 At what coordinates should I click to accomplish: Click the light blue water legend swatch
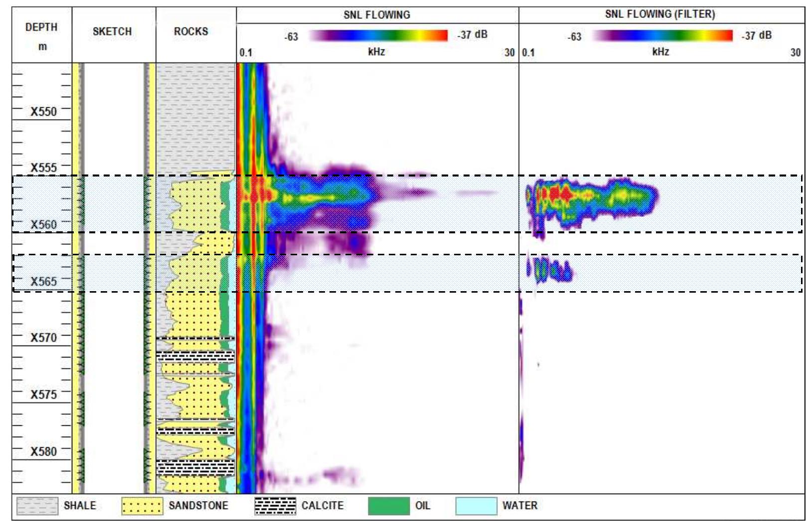coord(476,506)
